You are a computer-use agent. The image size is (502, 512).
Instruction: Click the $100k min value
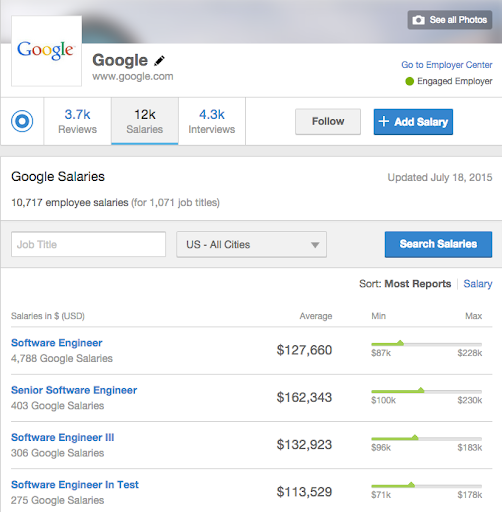[x=383, y=400]
